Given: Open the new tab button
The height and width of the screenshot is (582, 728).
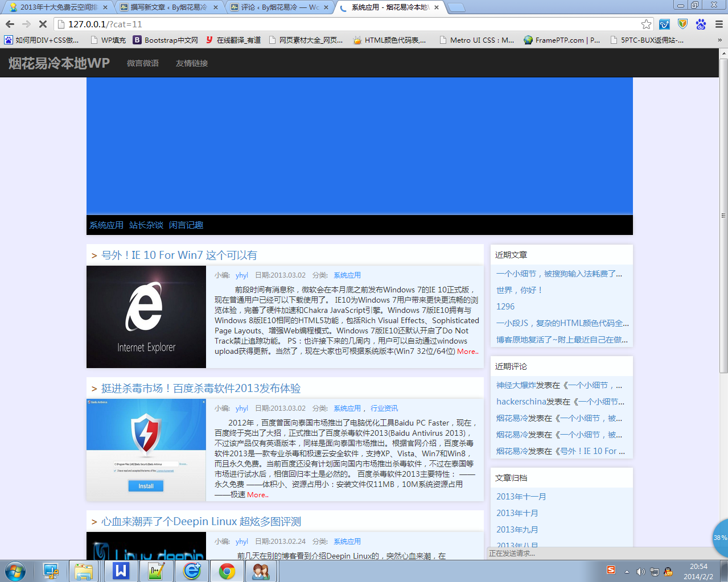Looking at the screenshot, I should point(456,7).
